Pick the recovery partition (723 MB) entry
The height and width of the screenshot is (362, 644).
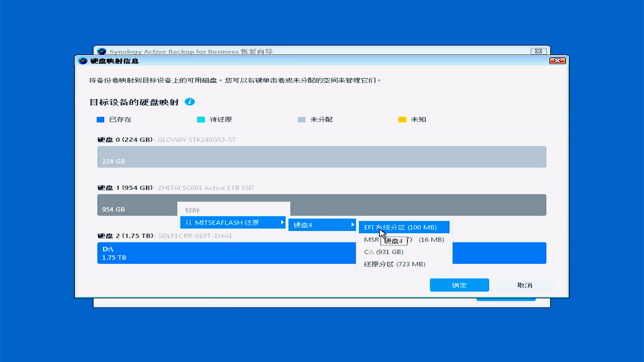(394, 264)
